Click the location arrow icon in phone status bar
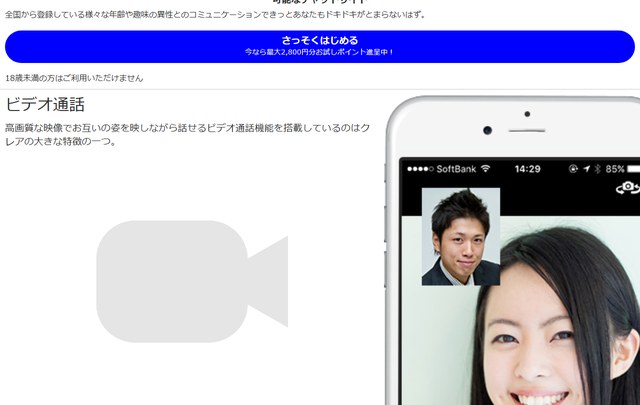This screenshot has height=405, width=640. pos(587,169)
